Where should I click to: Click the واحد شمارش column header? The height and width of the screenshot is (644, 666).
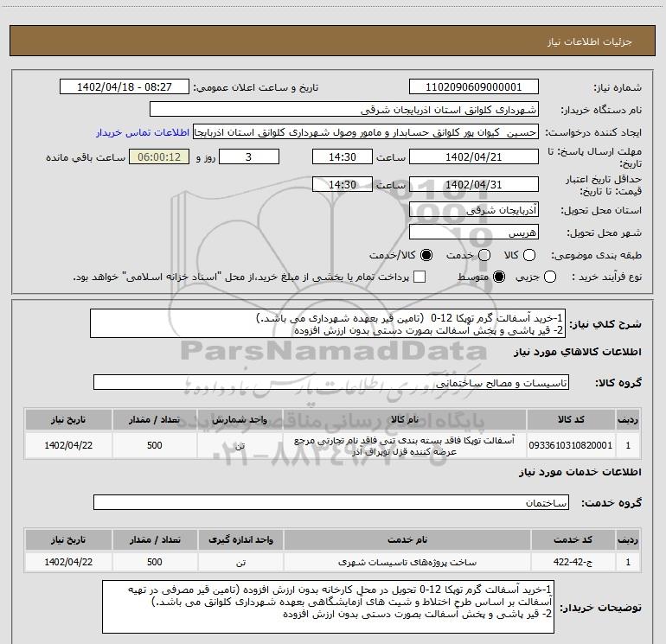point(240,419)
